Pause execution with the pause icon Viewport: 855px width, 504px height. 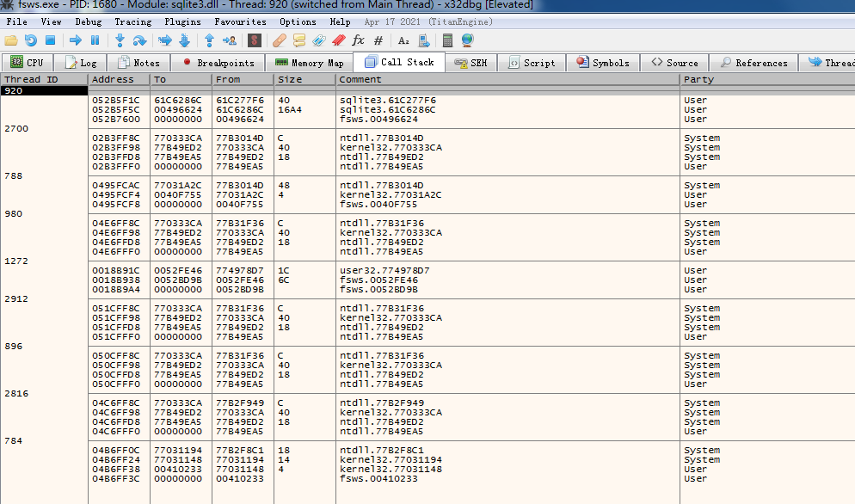click(x=95, y=40)
